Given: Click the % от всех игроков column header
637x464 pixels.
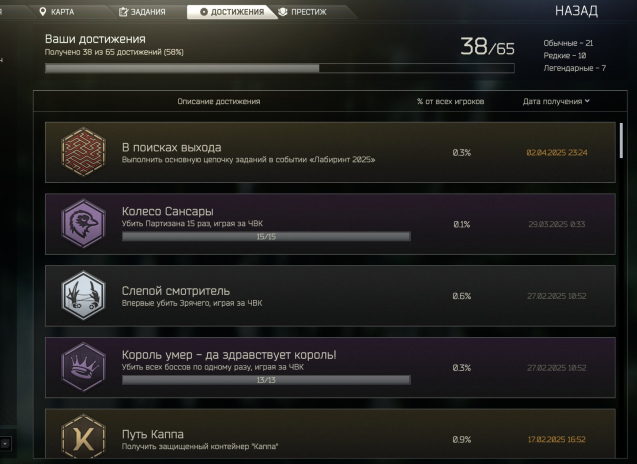Looking at the screenshot, I should click(451, 101).
